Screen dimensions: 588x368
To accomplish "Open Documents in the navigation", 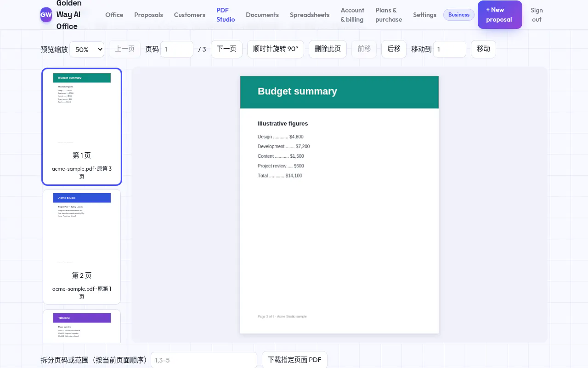I will click(262, 15).
